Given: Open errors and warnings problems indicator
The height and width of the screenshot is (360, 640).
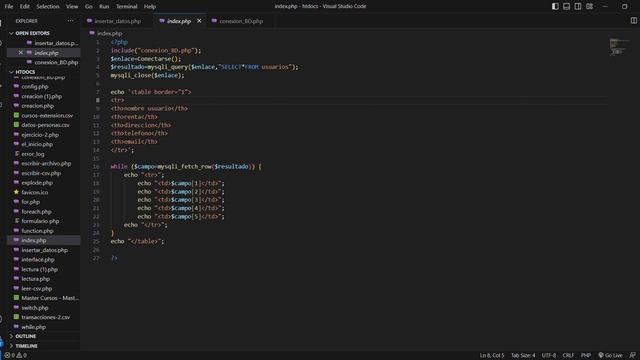Looking at the screenshot, I should 16,356.
